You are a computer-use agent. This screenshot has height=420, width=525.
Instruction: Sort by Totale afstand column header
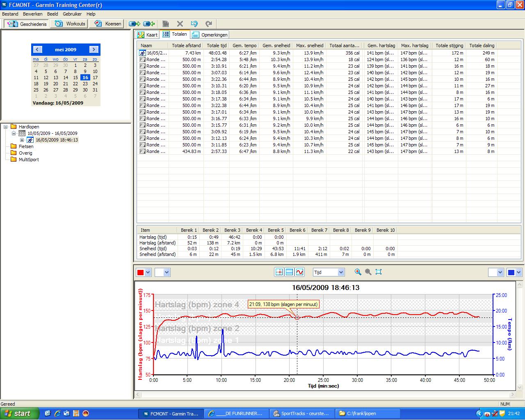click(x=186, y=46)
